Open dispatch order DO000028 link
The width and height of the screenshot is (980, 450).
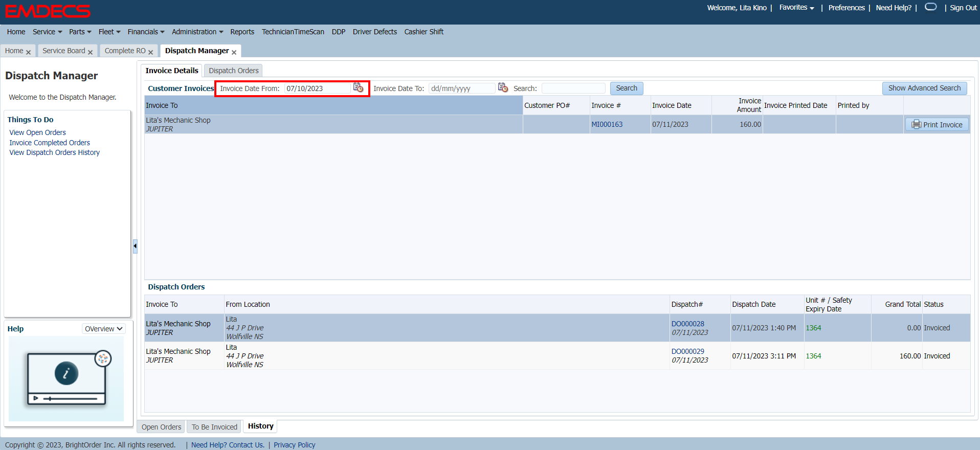pyautogui.click(x=687, y=324)
